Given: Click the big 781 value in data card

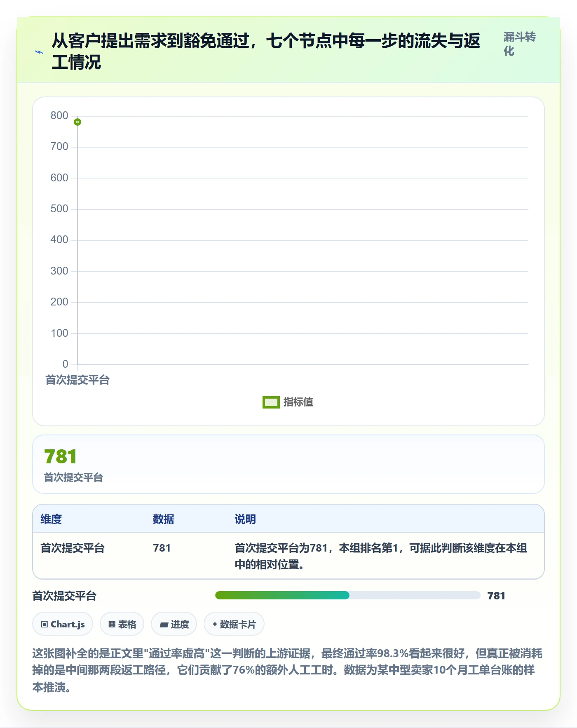Looking at the screenshot, I should [x=61, y=457].
